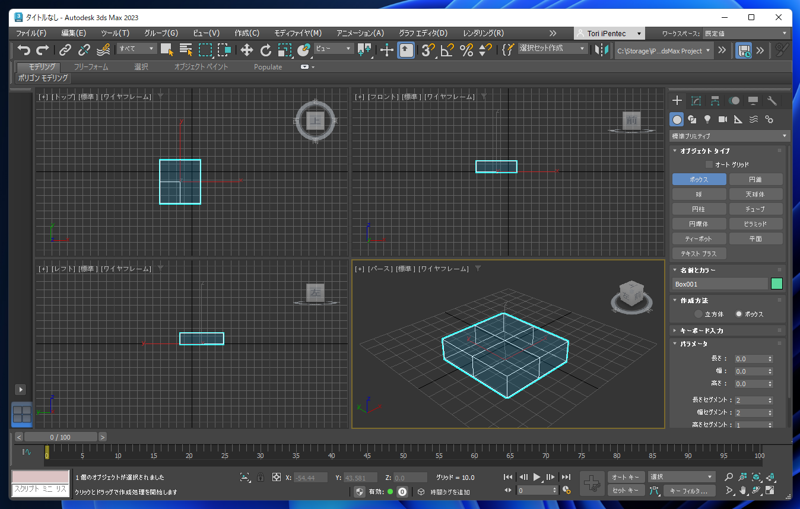Select the Link tool icon
The width and height of the screenshot is (800, 509).
click(65, 50)
